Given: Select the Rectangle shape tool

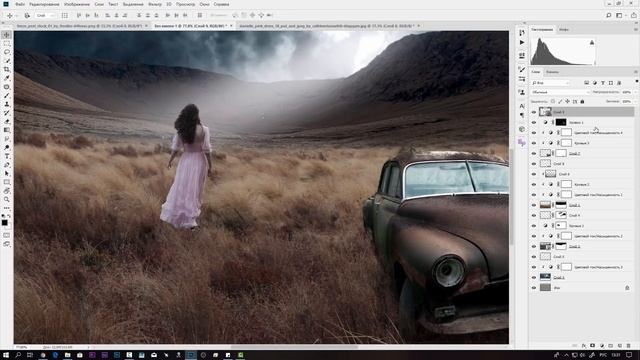Looking at the screenshot, I should [7, 182].
